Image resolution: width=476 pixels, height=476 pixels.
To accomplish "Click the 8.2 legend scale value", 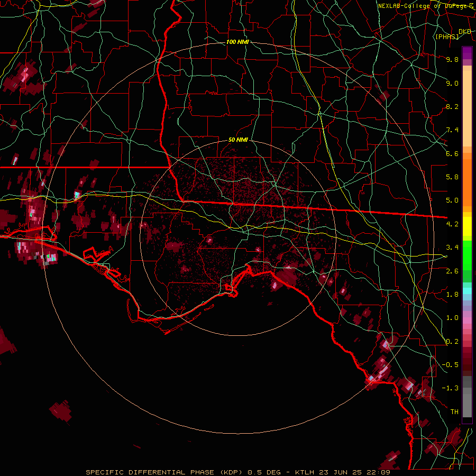I will 452,106.
